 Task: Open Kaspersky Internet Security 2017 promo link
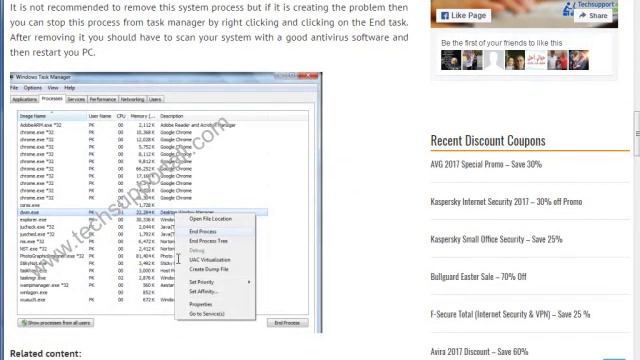pyautogui.click(x=506, y=202)
